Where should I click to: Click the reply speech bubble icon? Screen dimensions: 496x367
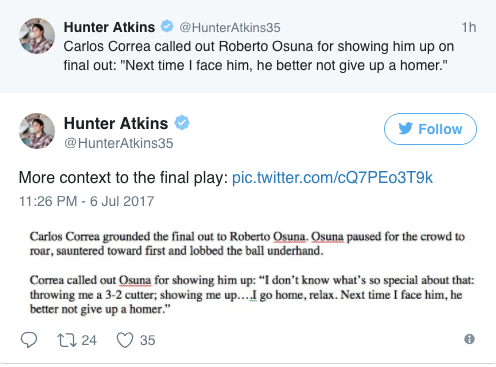pos(29,340)
